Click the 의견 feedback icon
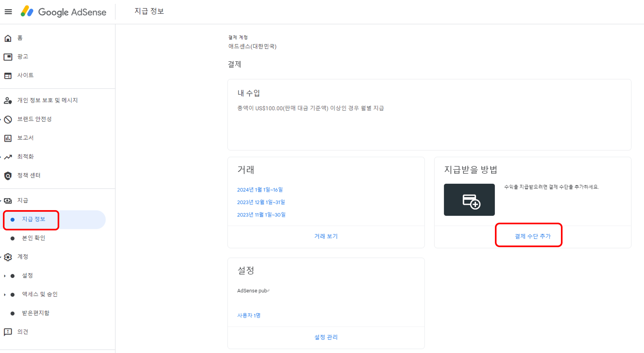Viewport: 644px width, 353px height. point(8,332)
